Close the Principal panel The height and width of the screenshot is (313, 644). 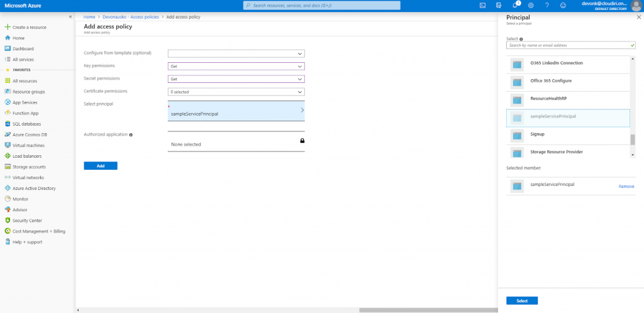pos(638,17)
